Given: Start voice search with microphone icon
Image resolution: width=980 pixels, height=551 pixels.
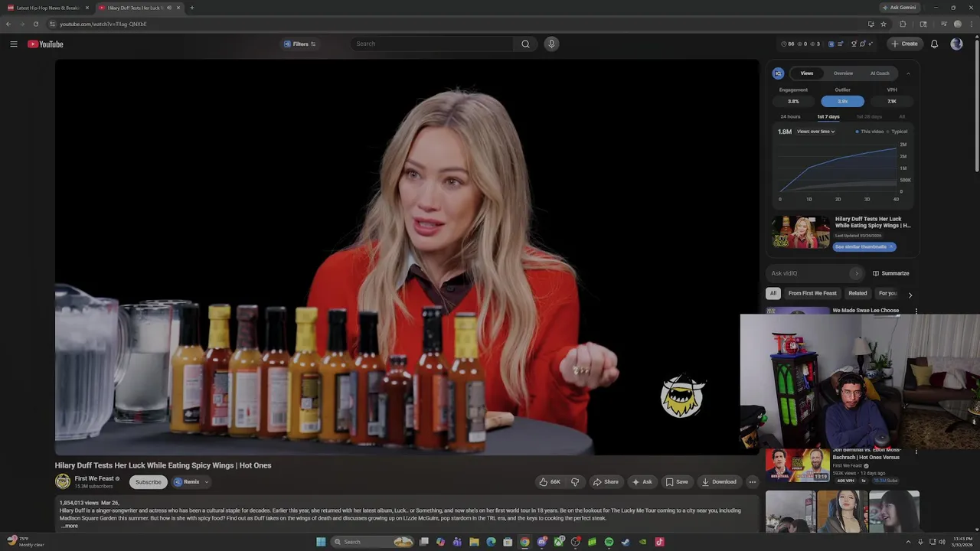Looking at the screenshot, I should (x=551, y=44).
